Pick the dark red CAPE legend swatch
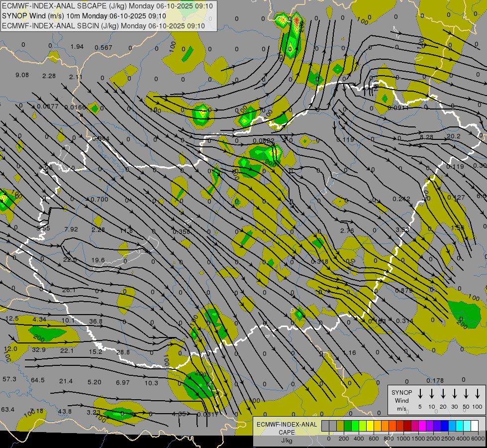 [x=407, y=426]
